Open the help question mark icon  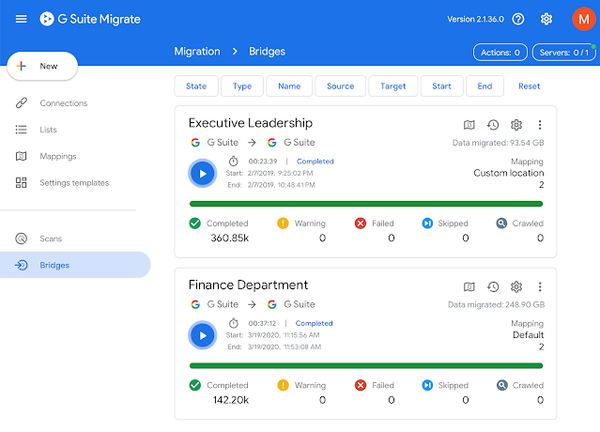[x=518, y=19]
